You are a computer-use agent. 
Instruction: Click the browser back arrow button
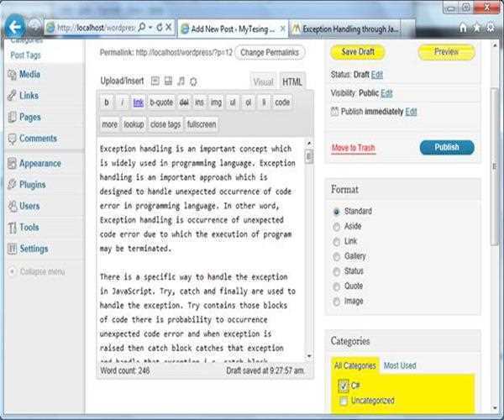point(13,26)
